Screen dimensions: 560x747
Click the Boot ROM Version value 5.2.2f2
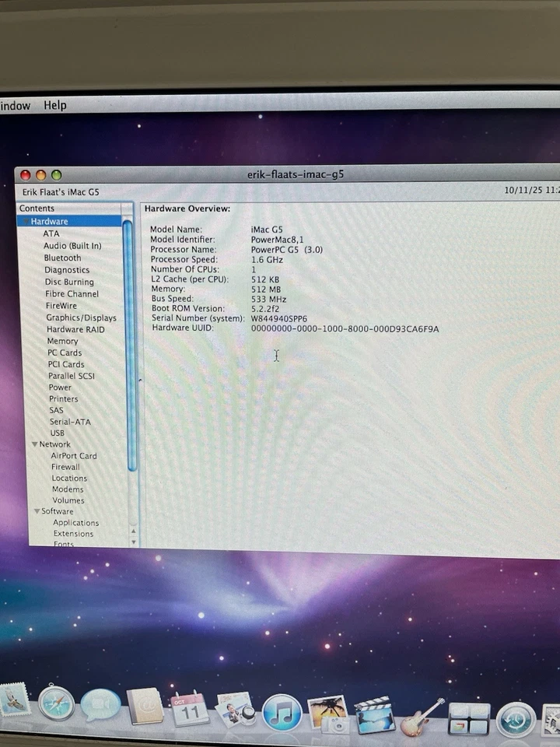pos(265,309)
